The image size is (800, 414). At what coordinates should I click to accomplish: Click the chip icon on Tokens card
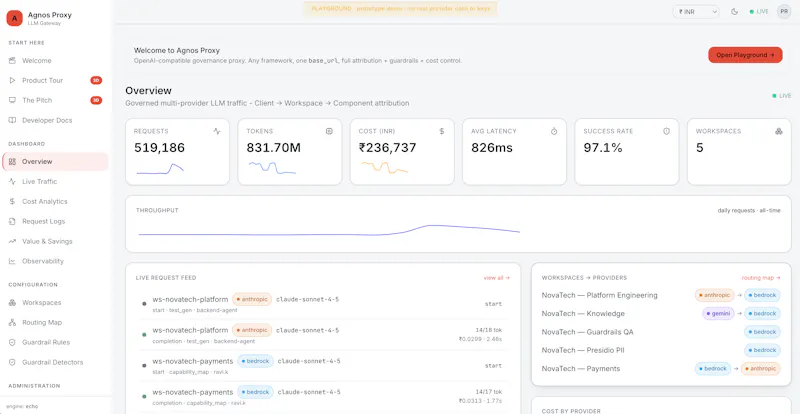[329, 131]
